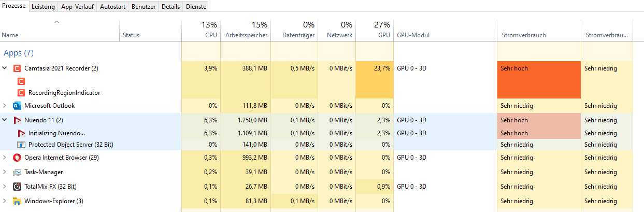644x212 pixels.
Task: Expand the Microsoft Outlook process group
Action: [x=5, y=106]
